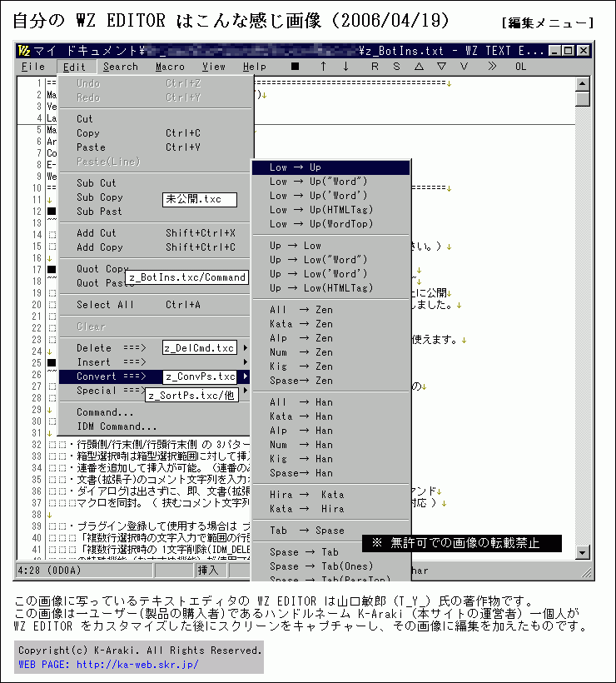Expand the Special submenu
Viewport: 616px width, 683px height.
155,391
